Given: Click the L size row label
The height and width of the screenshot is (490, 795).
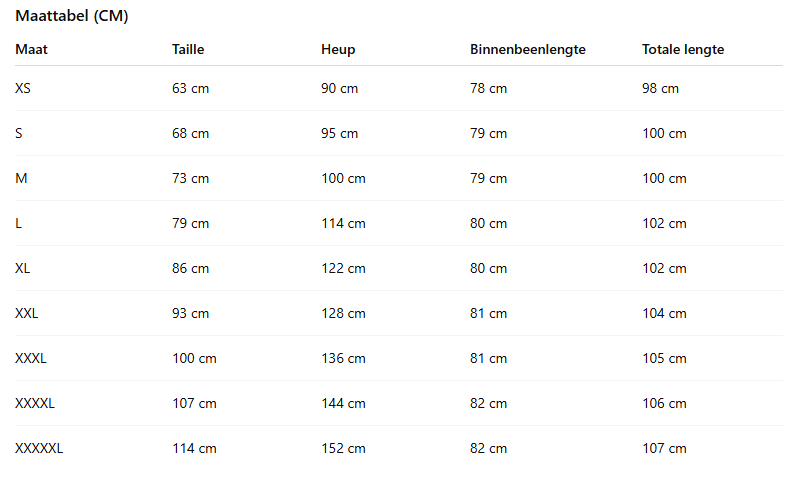Looking at the screenshot, I should (18, 223).
